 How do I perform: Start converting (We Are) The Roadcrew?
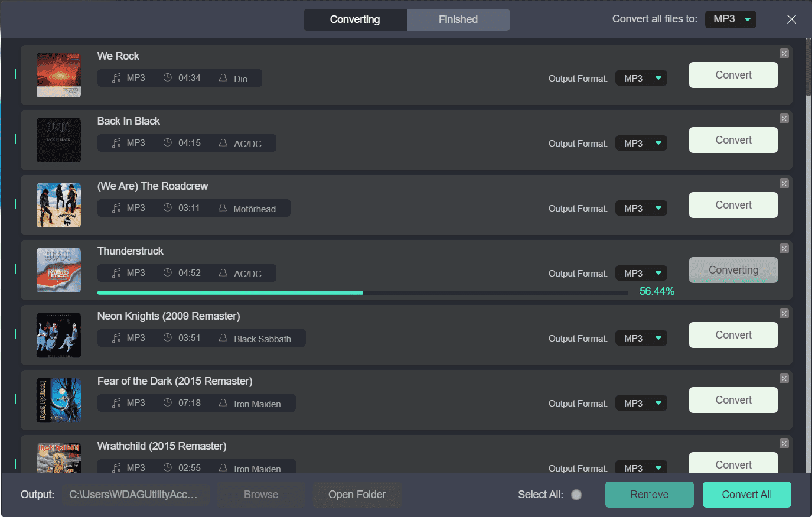click(733, 205)
